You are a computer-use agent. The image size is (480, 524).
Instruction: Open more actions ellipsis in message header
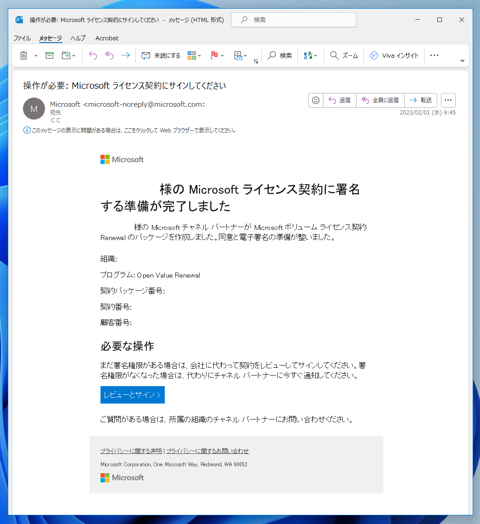(448, 100)
